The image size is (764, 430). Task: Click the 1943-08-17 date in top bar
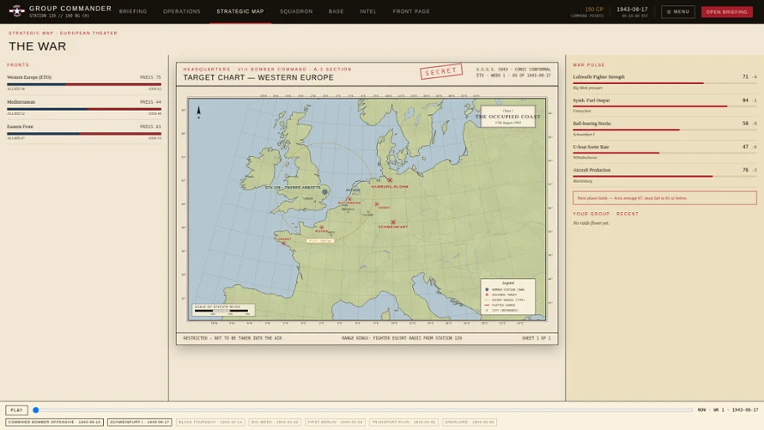632,9
